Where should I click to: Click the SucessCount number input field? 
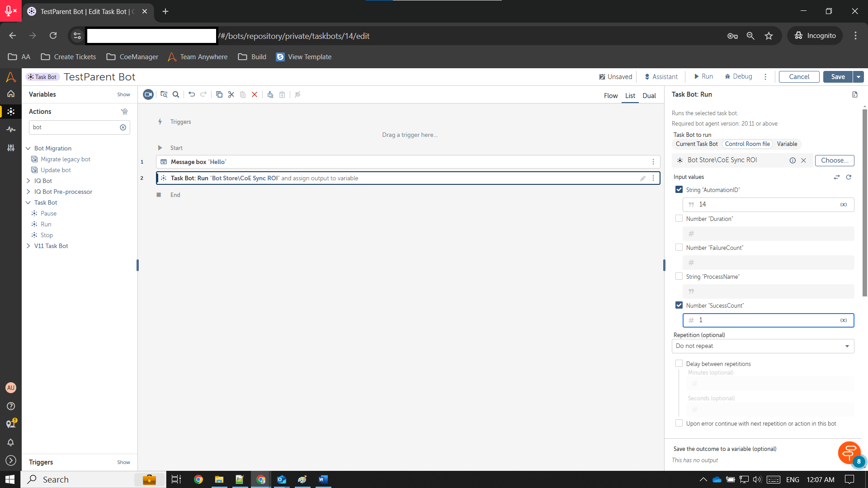[766, 320]
